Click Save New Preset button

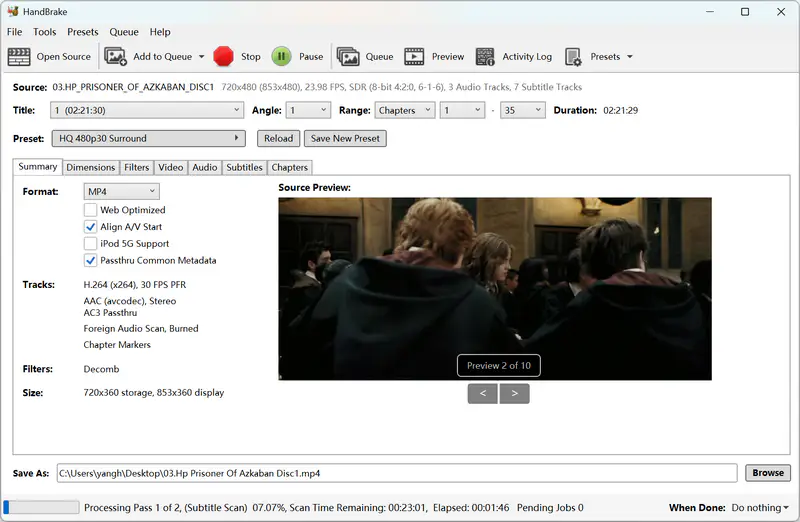(345, 138)
